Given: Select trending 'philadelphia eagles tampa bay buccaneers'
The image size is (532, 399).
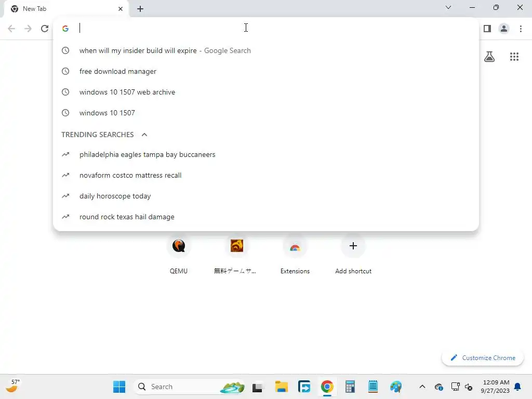Looking at the screenshot, I should tap(266, 154).
